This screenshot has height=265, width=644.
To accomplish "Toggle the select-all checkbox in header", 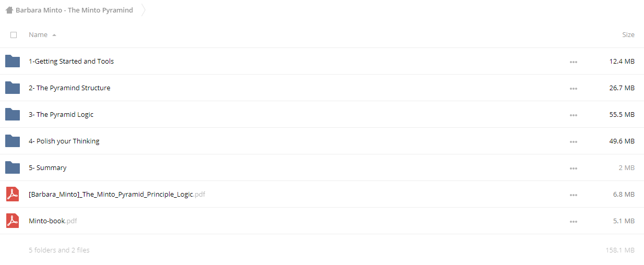I will 14,35.
